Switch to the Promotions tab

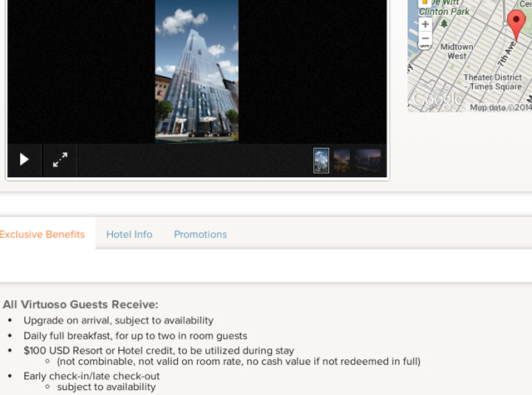point(200,235)
